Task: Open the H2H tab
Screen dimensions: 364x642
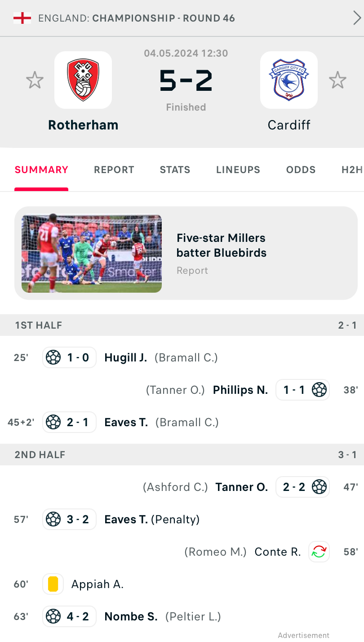Action: click(x=352, y=169)
